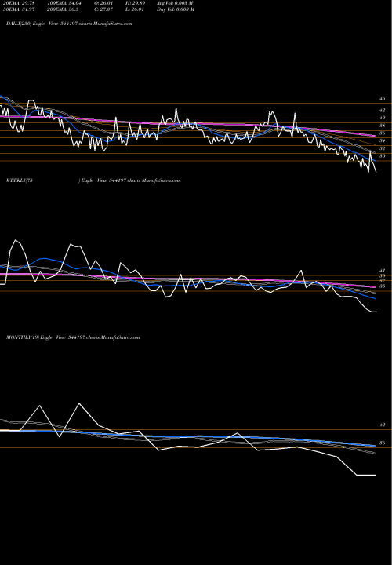The image size is (392, 565).
Task: Click the 45 axis label on daily chart
Action: coord(382,98)
